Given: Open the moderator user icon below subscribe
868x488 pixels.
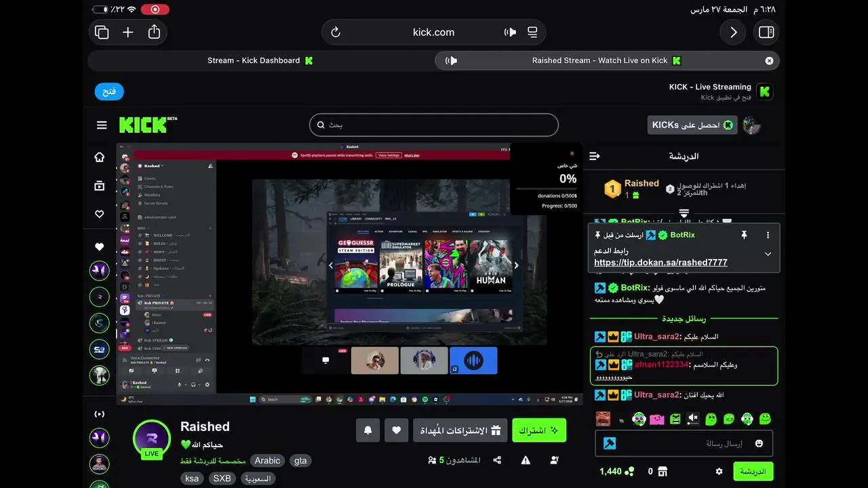Looking at the screenshot, I should (555, 460).
